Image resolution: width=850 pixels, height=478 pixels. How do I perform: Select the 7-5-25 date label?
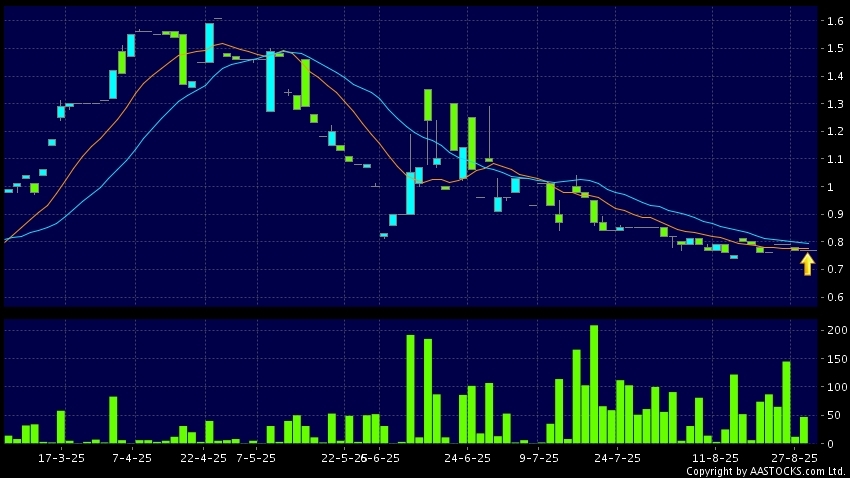[x=256, y=458]
